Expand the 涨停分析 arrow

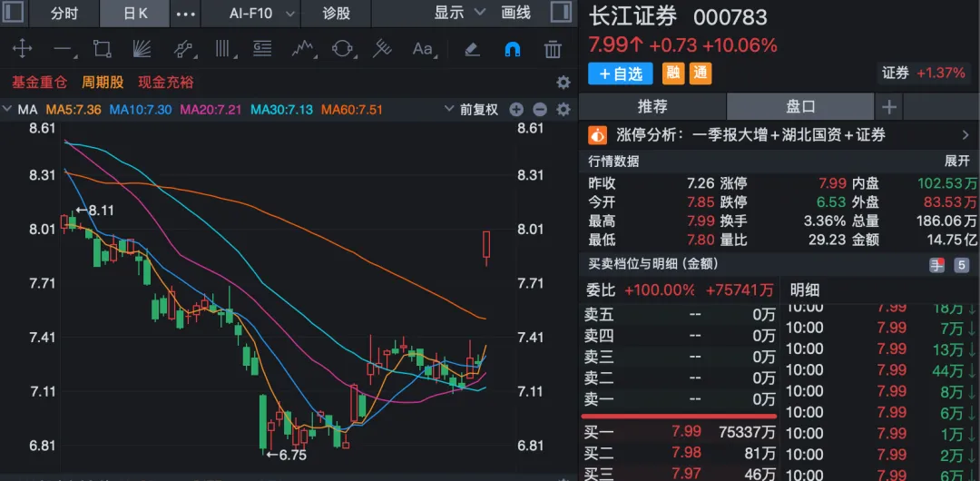(x=965, y=134)
